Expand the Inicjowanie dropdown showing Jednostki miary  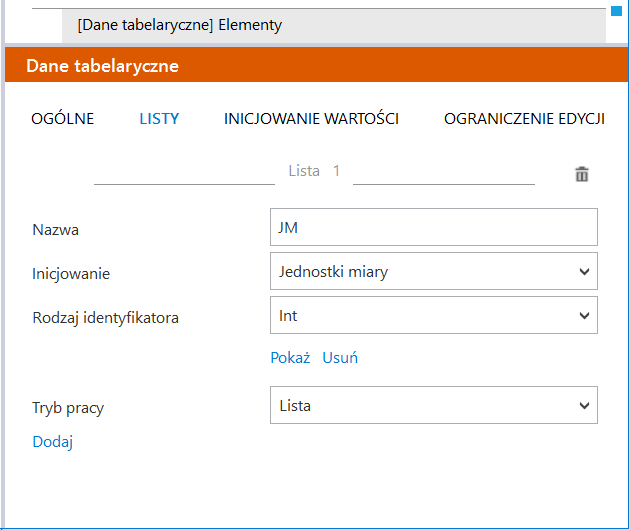coord(433,271)
